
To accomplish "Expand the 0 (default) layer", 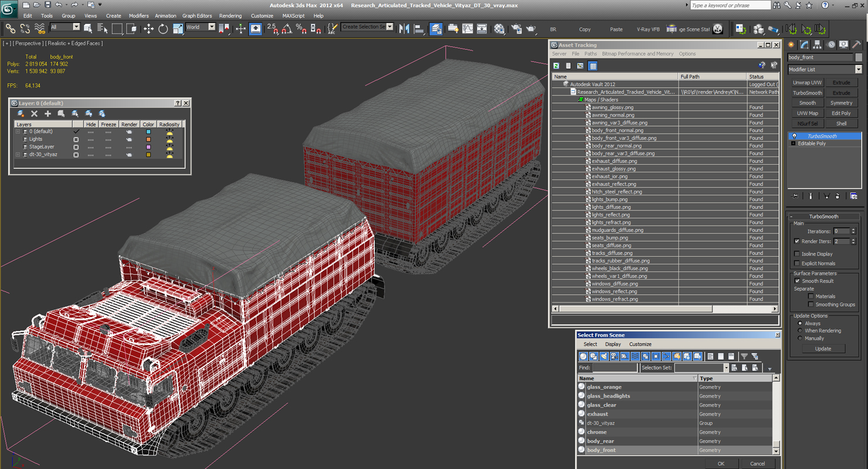I will (18, 132).
